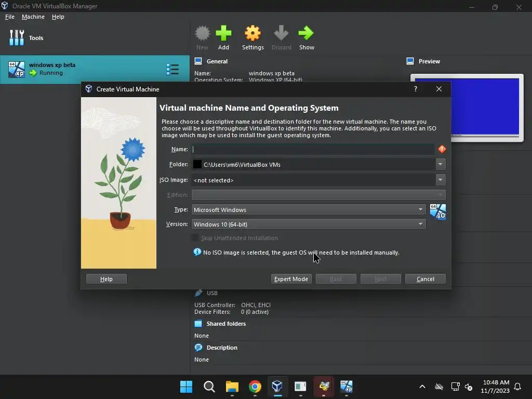This screenshot has width=532, height=399.
Task: Select the Tools icon in sidebar
Action: 17,37
